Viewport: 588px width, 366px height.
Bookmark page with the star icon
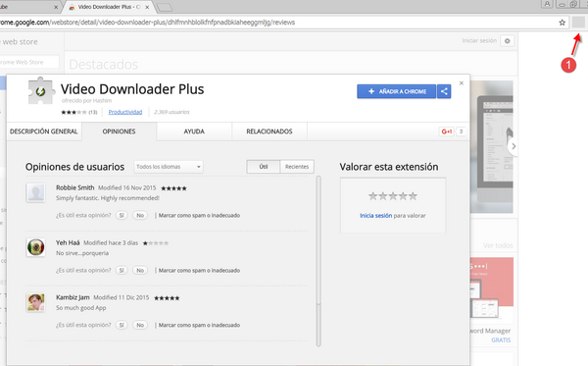562,23
